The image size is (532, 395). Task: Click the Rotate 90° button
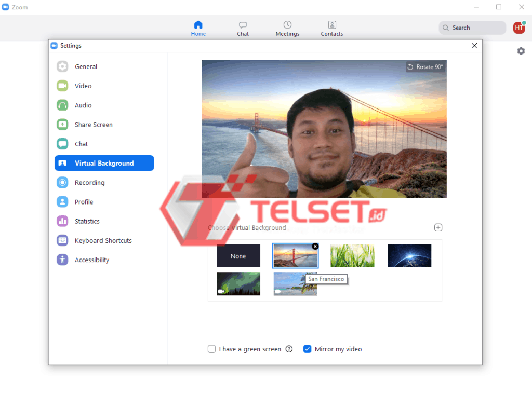pyautogui.click(x=425, y=67)
